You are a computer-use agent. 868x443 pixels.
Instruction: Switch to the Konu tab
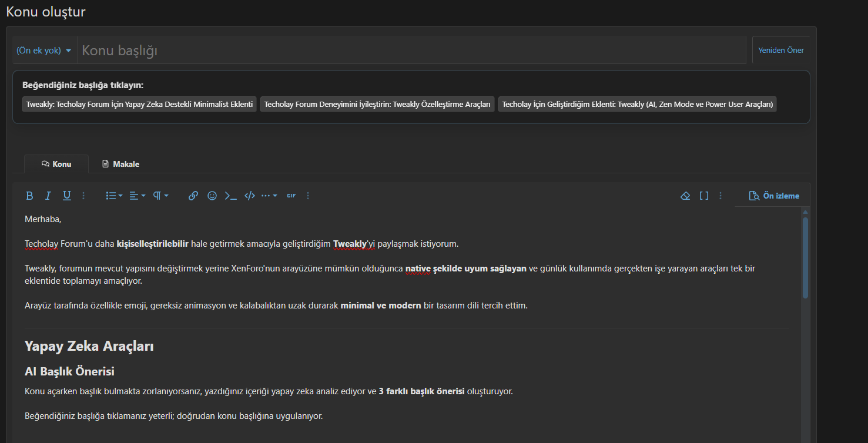click(56, 164)
